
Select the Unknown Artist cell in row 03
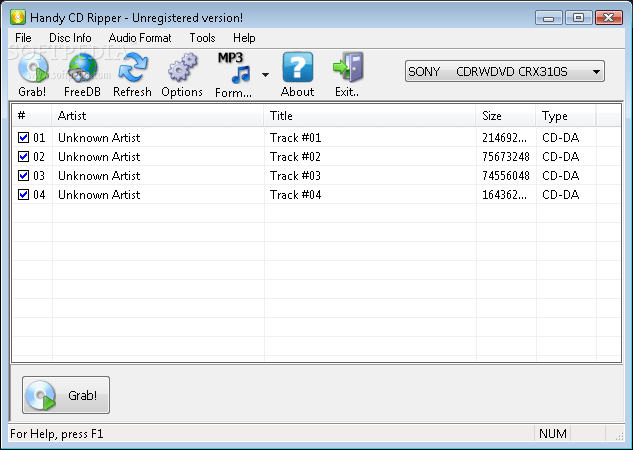(99, 176)
